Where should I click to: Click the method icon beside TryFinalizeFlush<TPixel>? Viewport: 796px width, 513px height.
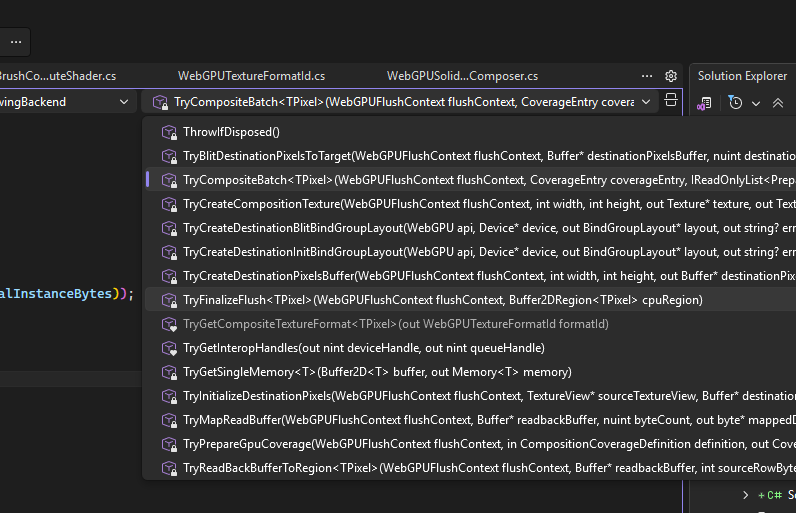coord(169,300)
